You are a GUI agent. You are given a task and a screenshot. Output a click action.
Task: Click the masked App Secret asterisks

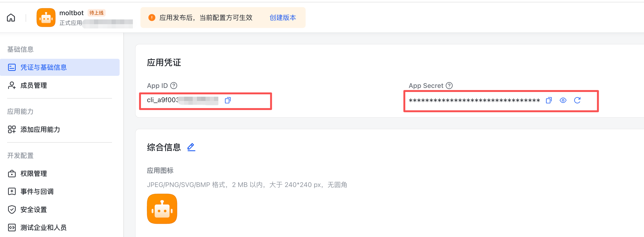475,101
